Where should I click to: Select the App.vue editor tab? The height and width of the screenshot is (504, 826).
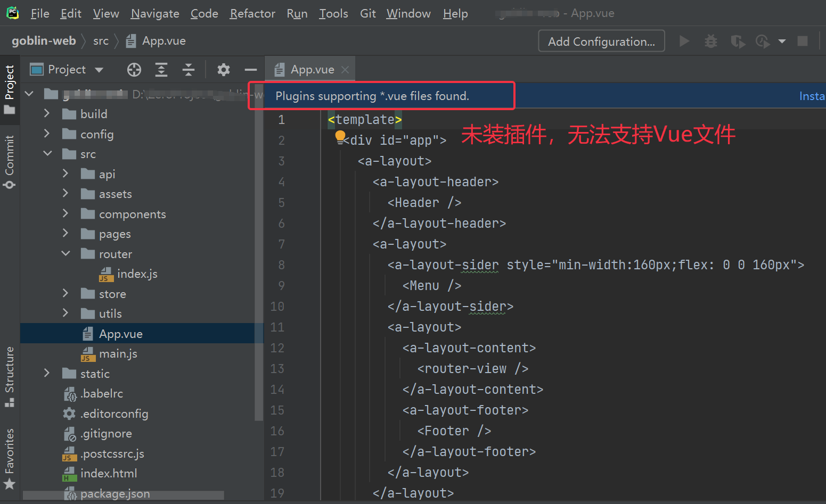pos(309,70)
